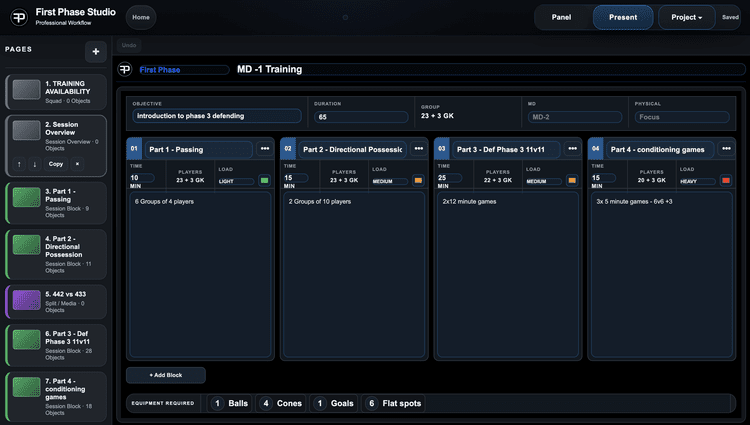Edit Part 1 - Passing title field
The height and width of the screenshot is (425, 750).
[199, 150]
